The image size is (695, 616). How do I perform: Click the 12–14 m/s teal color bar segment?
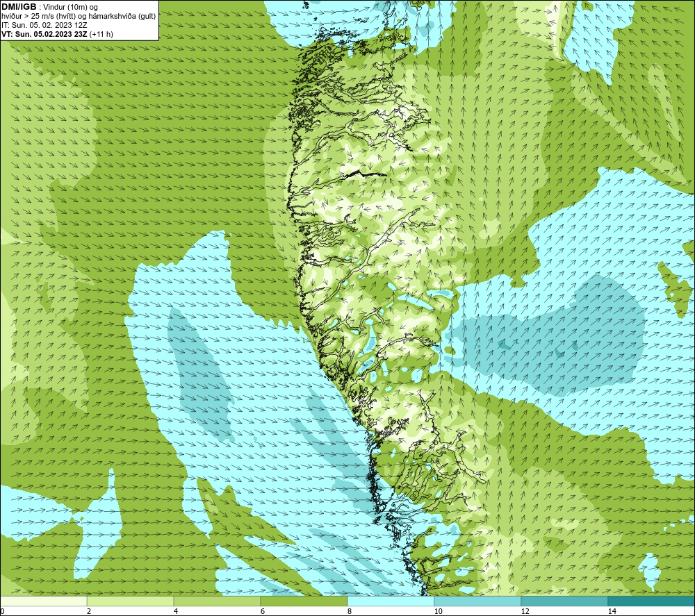564,601
